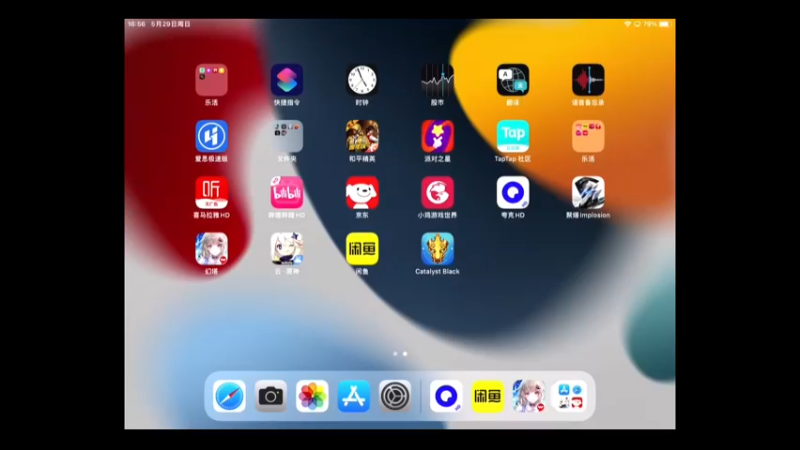The width and height of the screenshot is (800, 450).
Task: Open the Shortcuts (快捷指令) app
Action: pyautogui.click(x=287, y=80)
